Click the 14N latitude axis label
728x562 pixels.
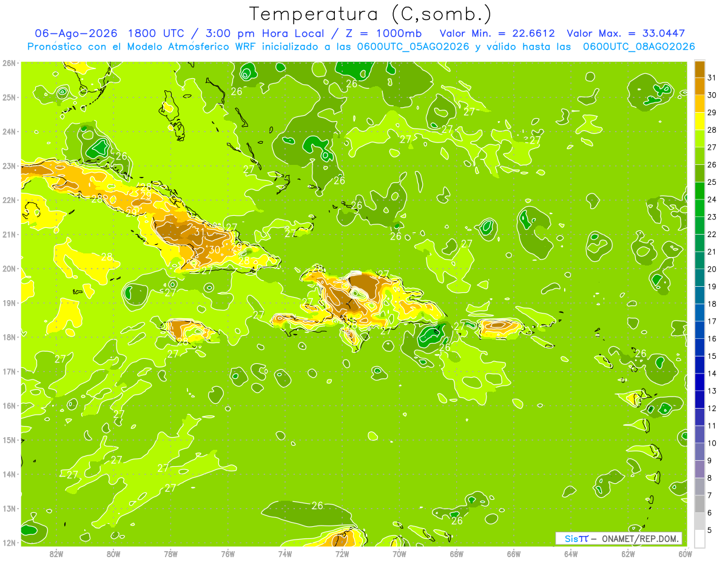point(8,474)
